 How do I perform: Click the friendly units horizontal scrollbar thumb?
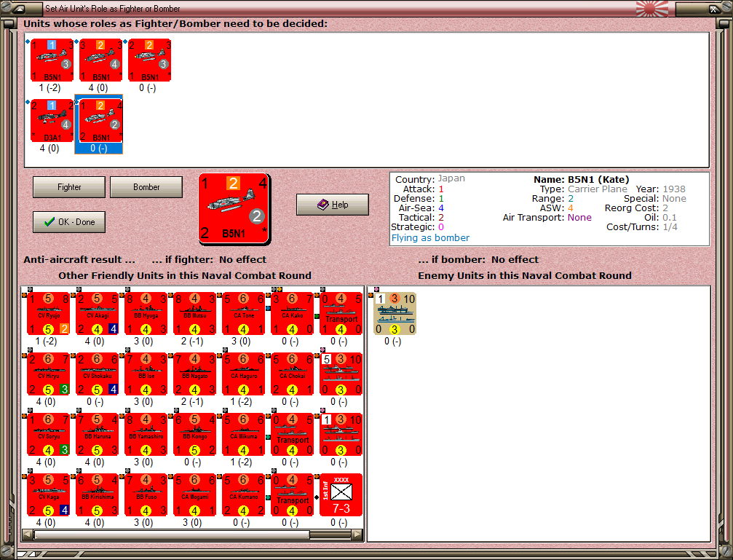[x=172, y=535]
